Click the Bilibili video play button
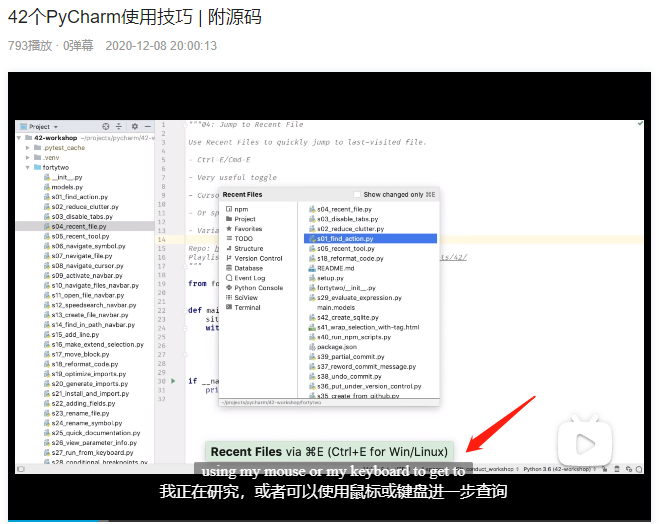659x524 pixels. [585, 443]
